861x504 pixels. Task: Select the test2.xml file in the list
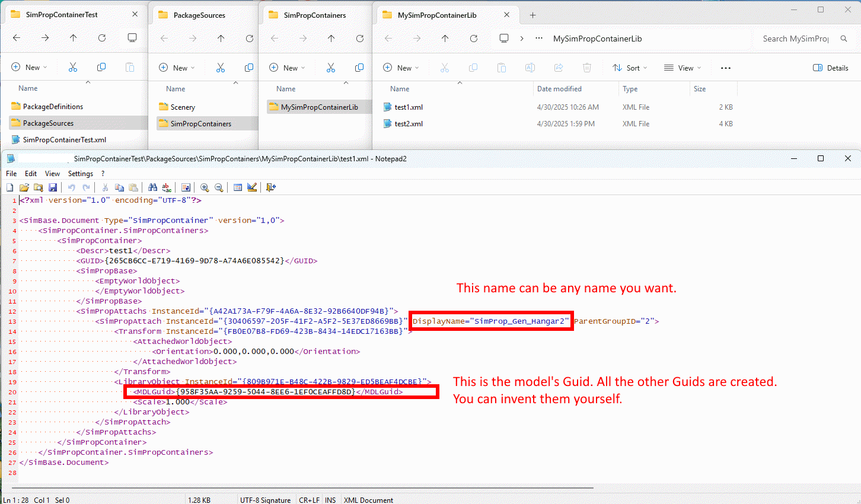(x=409, y=124)
